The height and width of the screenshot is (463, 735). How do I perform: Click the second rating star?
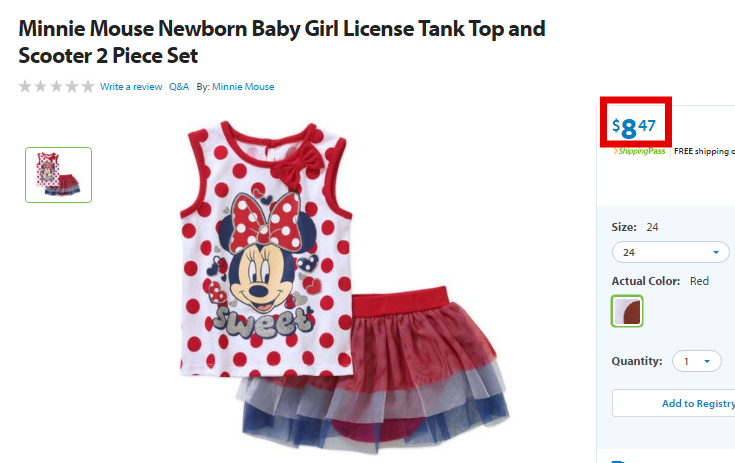pyautogui.click(x=41, y=86)
